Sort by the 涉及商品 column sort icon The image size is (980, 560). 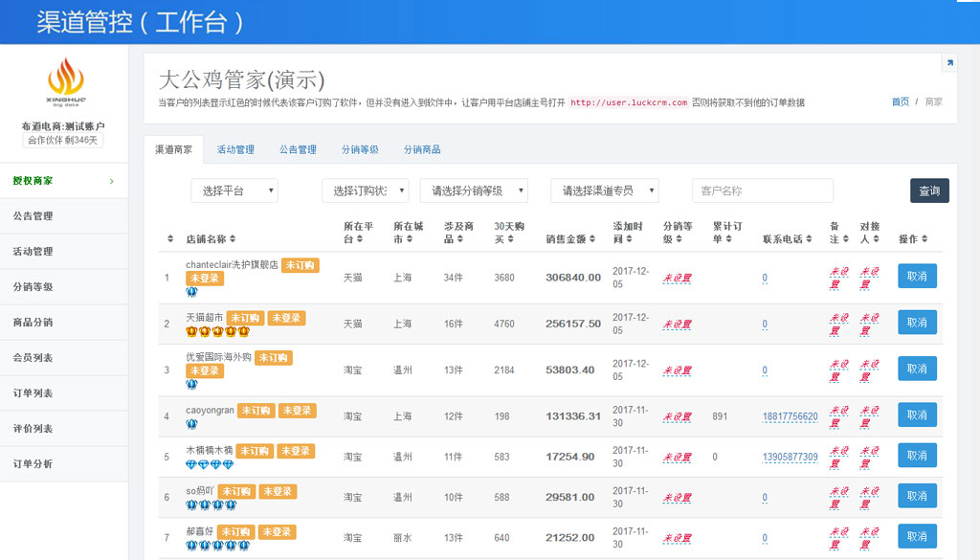(x=460, y=238)
